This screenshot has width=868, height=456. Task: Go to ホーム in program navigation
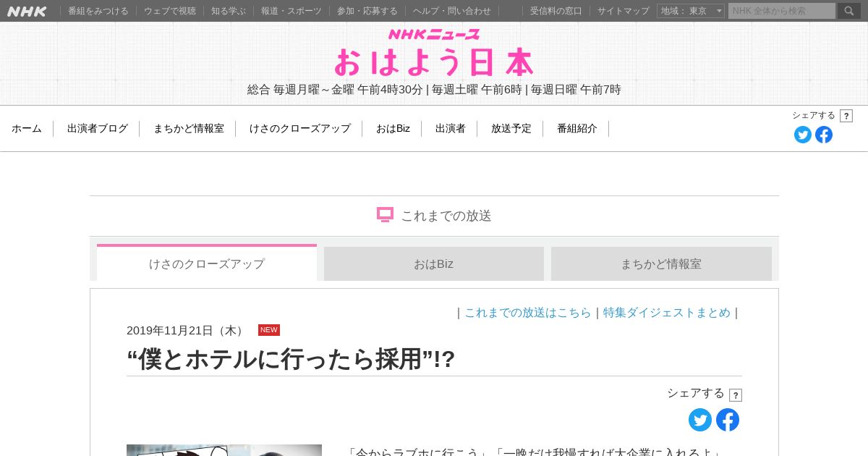27,129
